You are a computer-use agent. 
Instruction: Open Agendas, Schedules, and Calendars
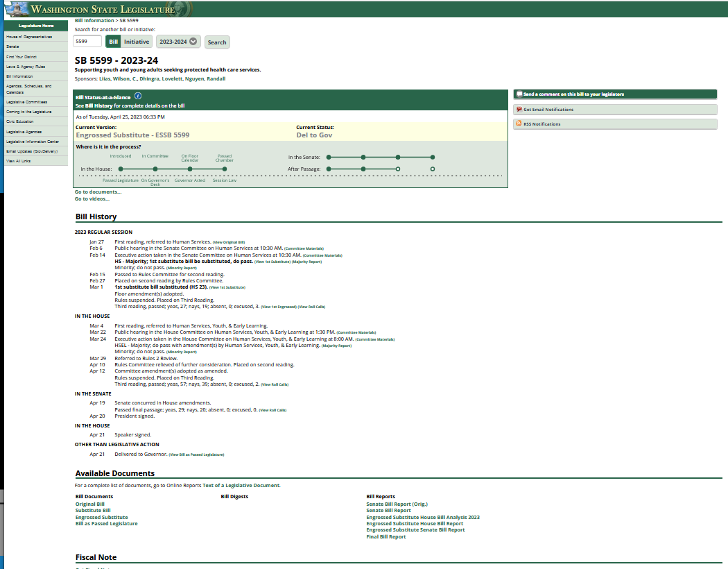point(29,90)
